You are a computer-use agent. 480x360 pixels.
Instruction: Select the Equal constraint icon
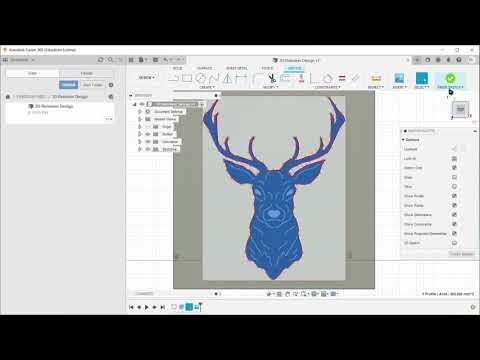(x=342, y=78)
